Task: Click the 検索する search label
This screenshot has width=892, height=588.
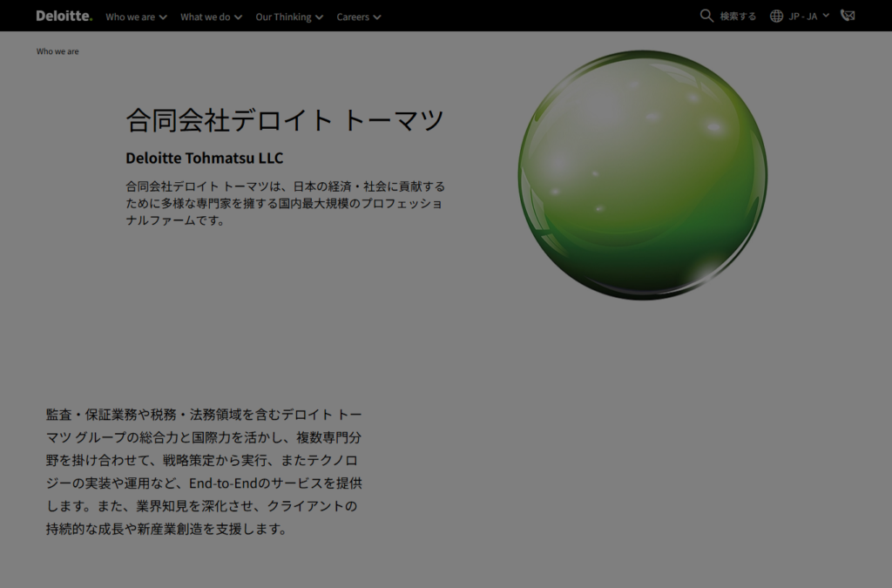Action: coord(738,17)
